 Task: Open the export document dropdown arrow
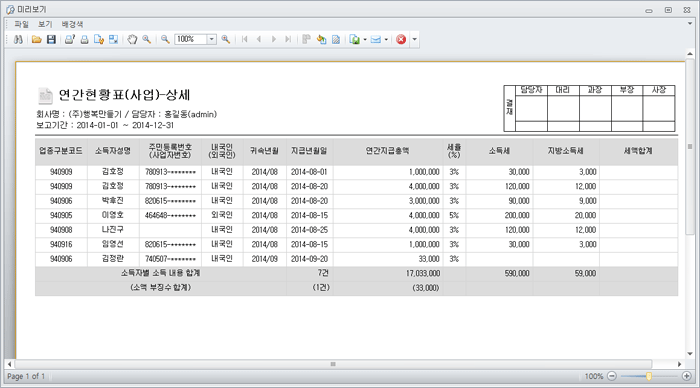(x=365, y=39)
